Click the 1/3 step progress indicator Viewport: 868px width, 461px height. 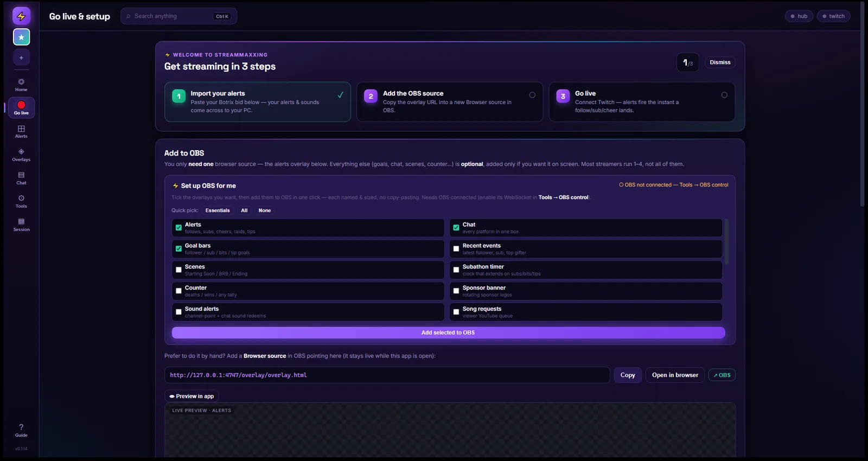coord(687,62)
